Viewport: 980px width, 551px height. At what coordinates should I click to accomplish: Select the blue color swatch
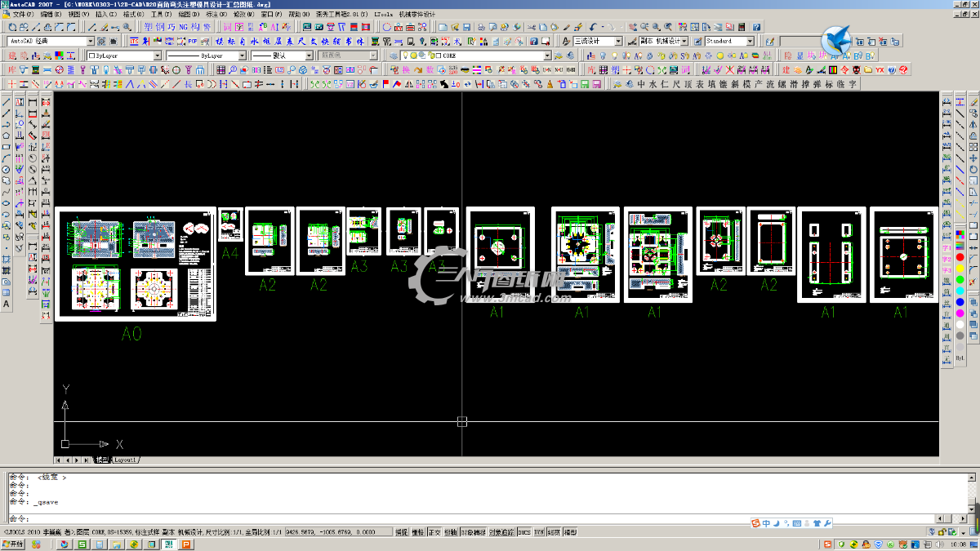pos(960,302)
